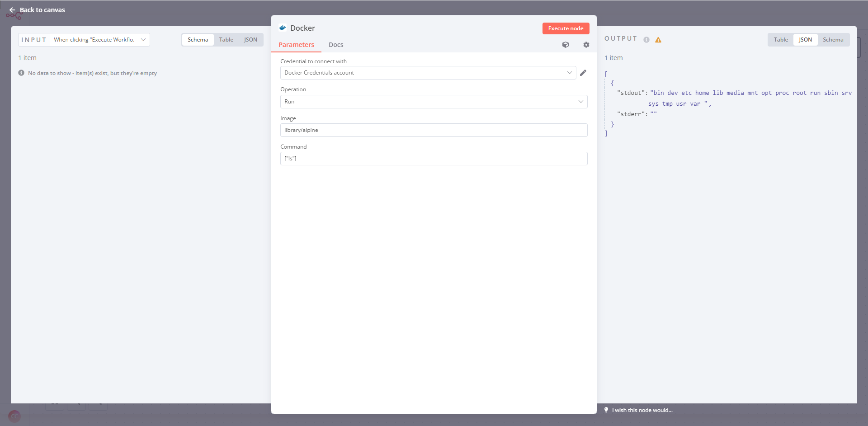The height and width of the screenshot is (426, 868).
Task: Click the Command field containing ["ls"]
Action: (x=434, y=159)
